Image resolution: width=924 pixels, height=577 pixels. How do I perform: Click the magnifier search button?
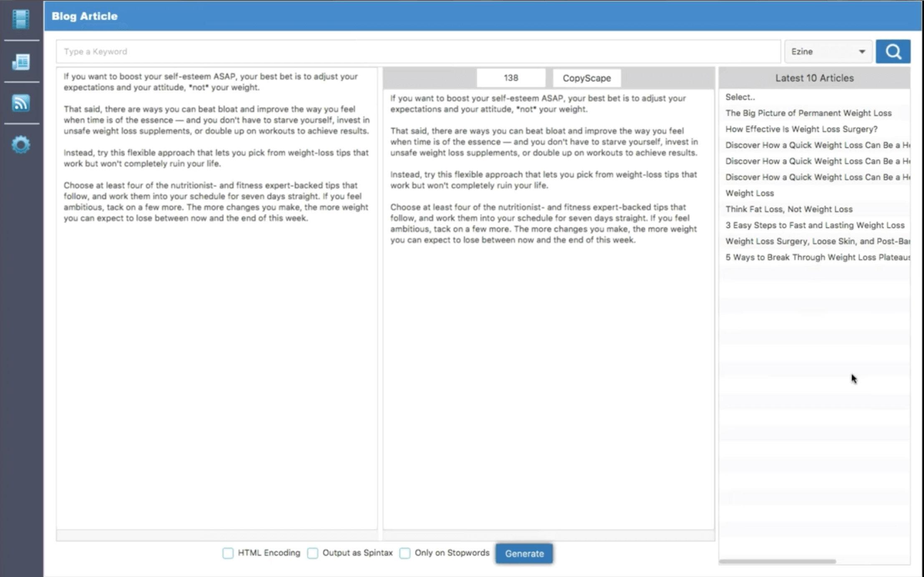coord(893,51)
